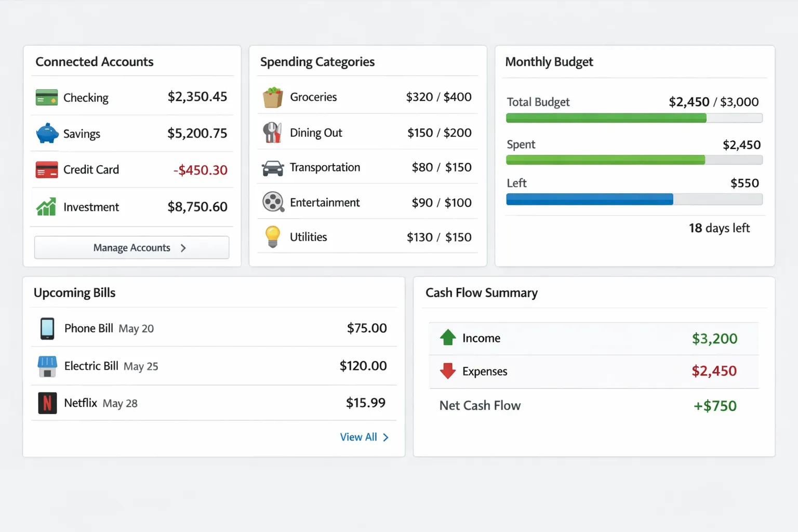The height and width of the screenshot is (532, 798).
Task: Click the Investment growth chart icon
Action: (46, 206)
